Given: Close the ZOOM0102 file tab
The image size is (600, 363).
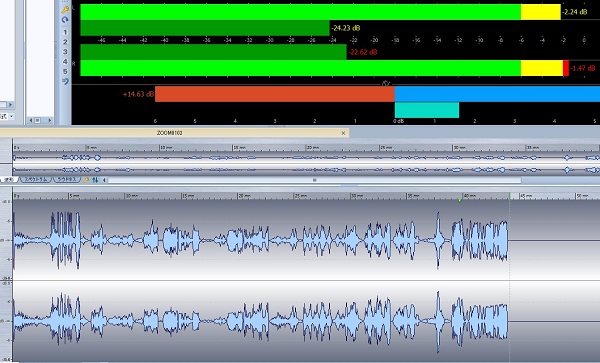Looking at the screenshot, I should 343,133.
